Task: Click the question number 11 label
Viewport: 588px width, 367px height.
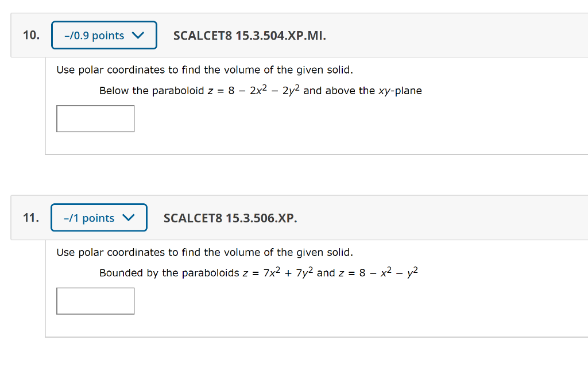Action: coord(30,218)
